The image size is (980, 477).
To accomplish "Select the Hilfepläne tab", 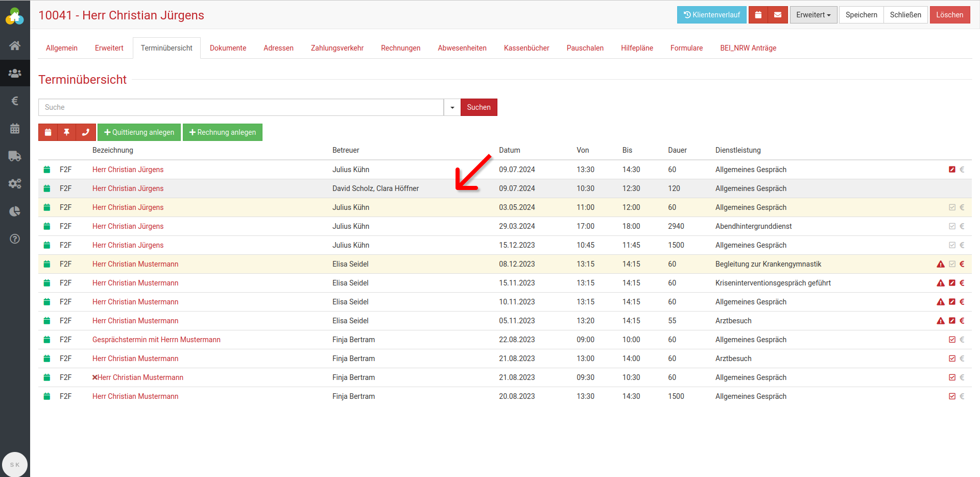I will point(637,48).
